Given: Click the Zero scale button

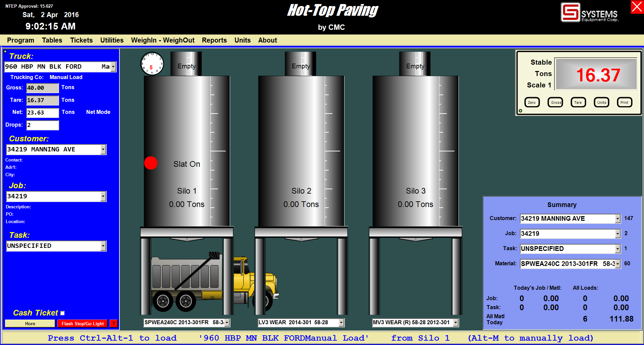Looking at the screenshot, I should [532, 102].
